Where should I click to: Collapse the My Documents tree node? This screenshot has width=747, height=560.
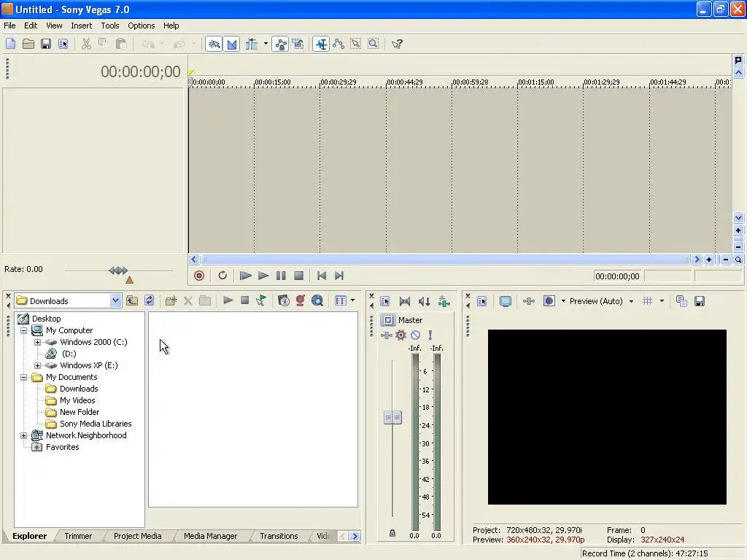(x=23, y=377)
